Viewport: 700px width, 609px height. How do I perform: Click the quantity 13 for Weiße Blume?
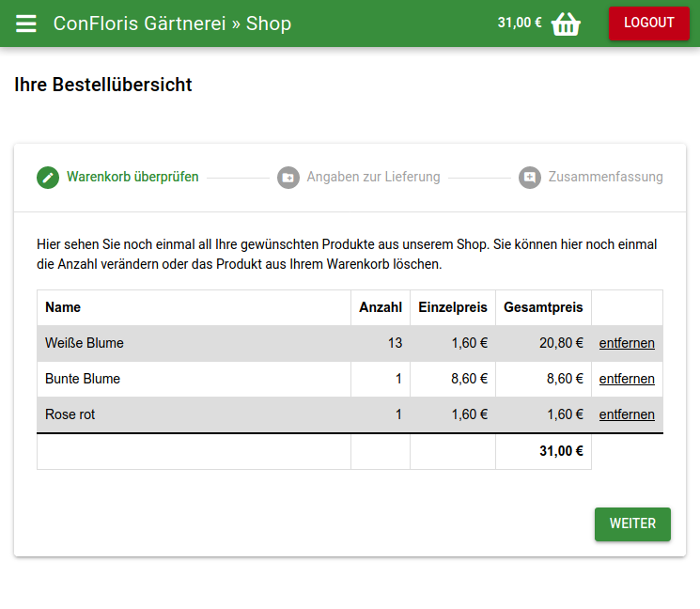tap(395, 343)
